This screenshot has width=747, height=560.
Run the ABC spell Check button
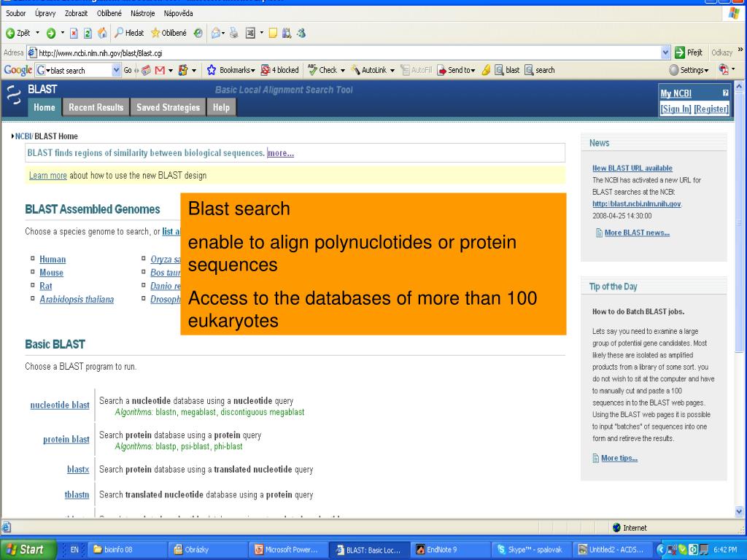(x=322, y=71)
